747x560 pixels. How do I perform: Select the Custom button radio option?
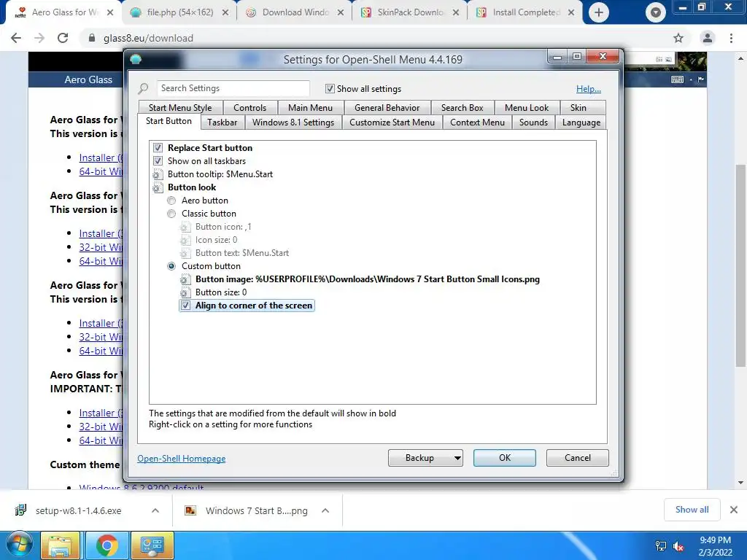[x=171, y=266]
